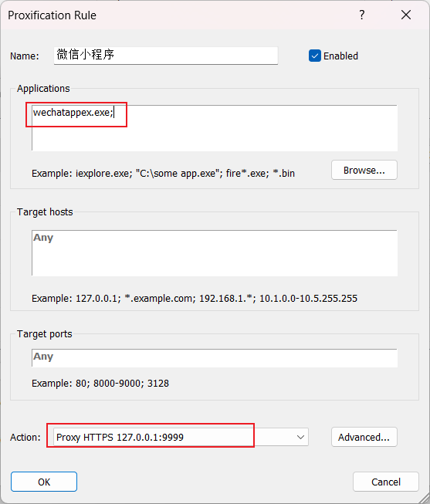430x504 pixels.
Task: Focus the Name field containing 微信小程序
Action: (x=166, y=56)
